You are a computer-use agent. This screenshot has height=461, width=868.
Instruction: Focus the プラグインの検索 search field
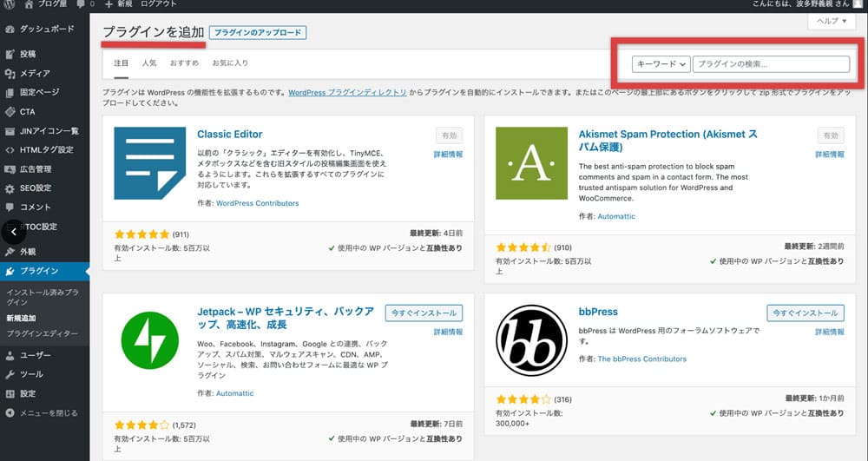tap(771, 64)
